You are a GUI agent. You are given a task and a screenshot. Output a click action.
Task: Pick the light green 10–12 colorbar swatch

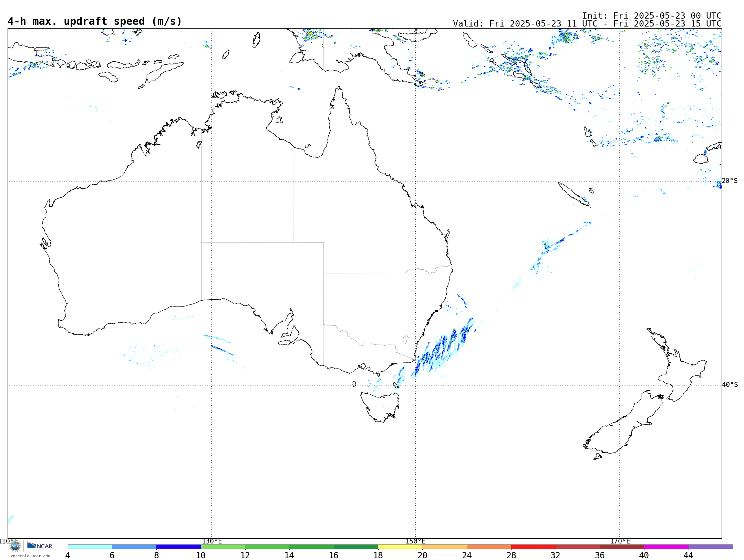pyautogui.click(x=223, y=547)
